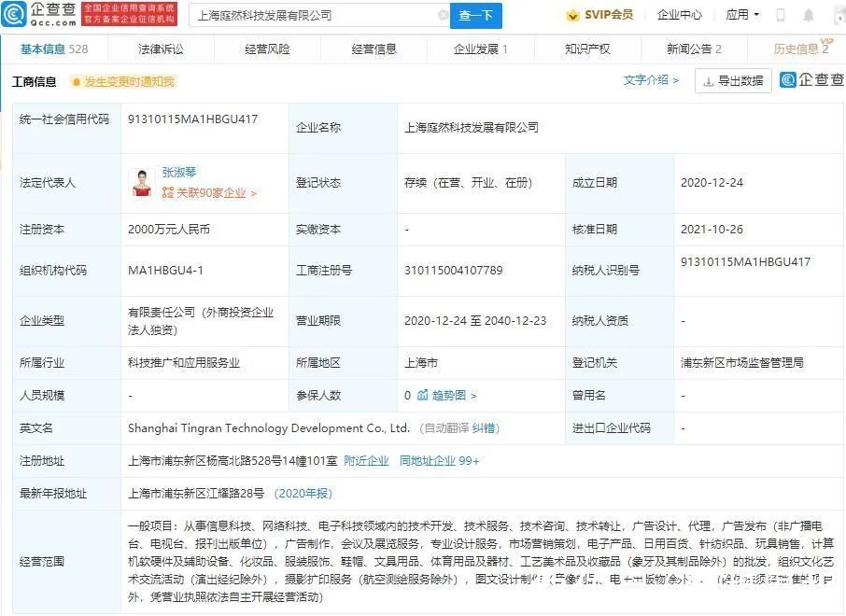The width and height of the screenshot is (846, 616).
Task: Switch to 法律诉讼 tab
Action: click(161, 49)
